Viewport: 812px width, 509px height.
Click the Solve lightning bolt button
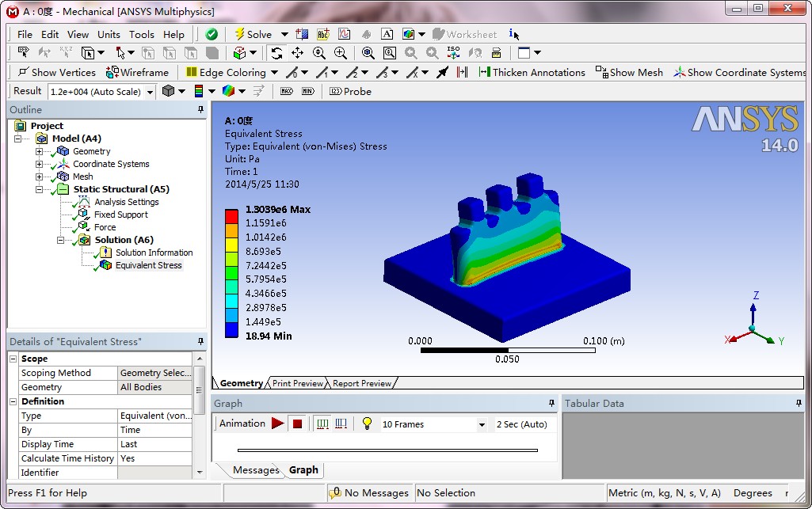tap(254, 34)
